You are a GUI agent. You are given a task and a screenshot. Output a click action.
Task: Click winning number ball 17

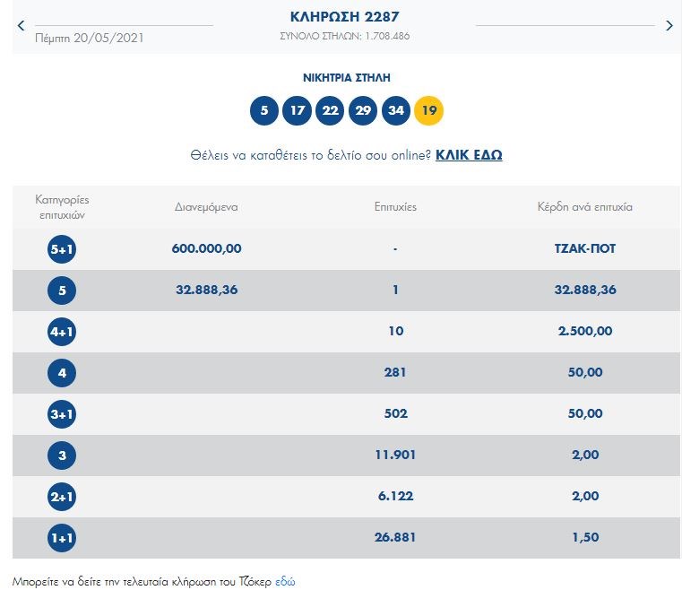pyautogui.click(x=297, y=111)
